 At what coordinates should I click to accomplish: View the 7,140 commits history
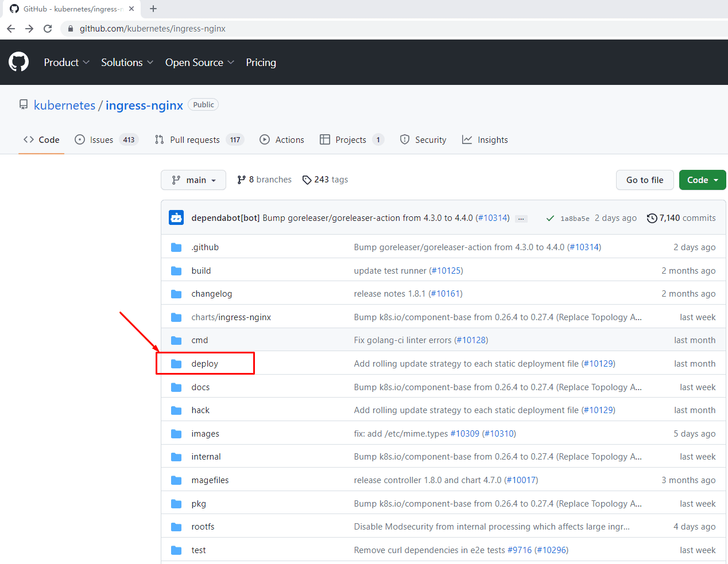tap(681, 218)
